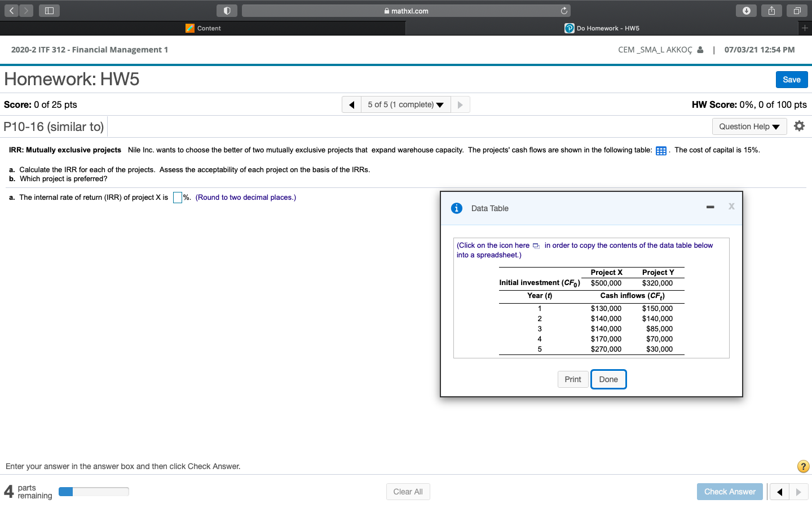Screen dimensions: 812x508
Task: Open the Question Help dropdown
Action: click(x=749, y=126)
